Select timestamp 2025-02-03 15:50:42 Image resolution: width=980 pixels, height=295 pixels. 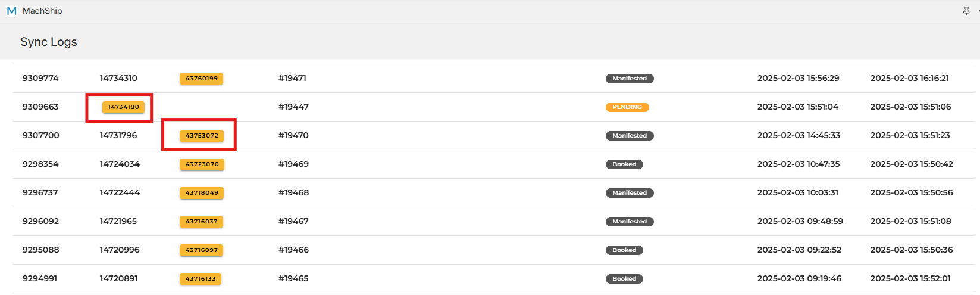[x=912, y=164]
